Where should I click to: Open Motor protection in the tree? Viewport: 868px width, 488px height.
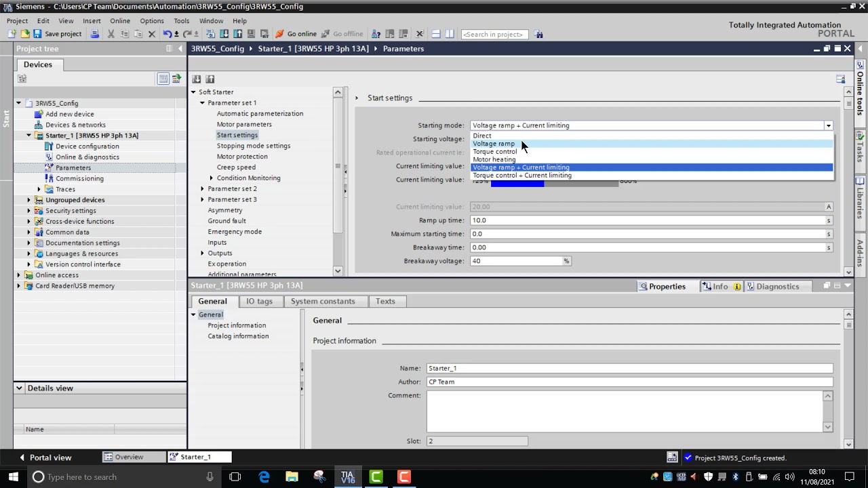(242, 157)
